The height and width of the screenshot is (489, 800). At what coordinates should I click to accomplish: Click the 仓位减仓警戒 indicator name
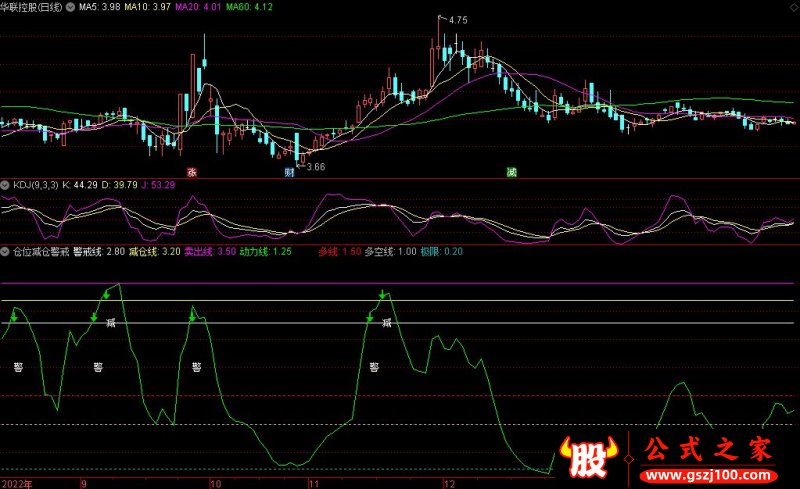point(40,252)
